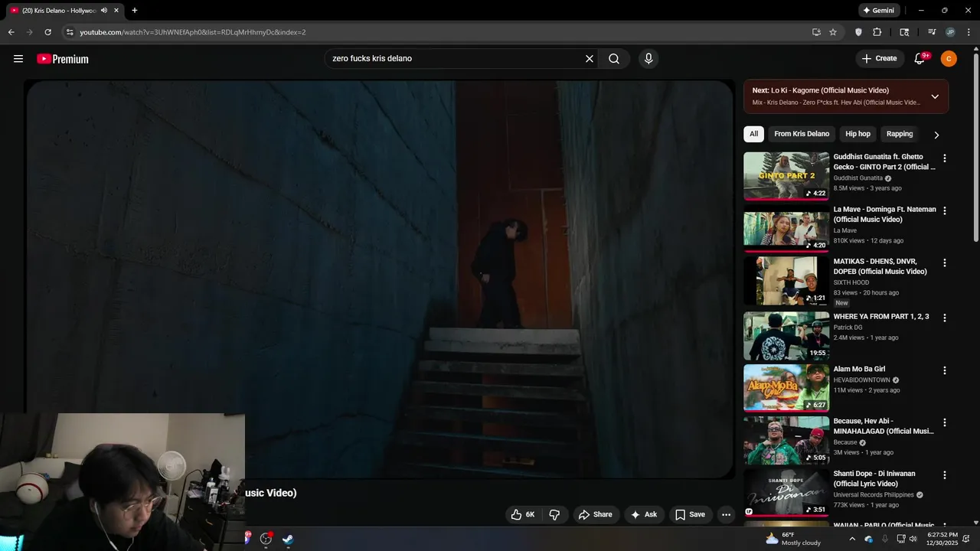Go to Universal Records Philippines channel
Screen dimensions: 980x551
(874, 495)
